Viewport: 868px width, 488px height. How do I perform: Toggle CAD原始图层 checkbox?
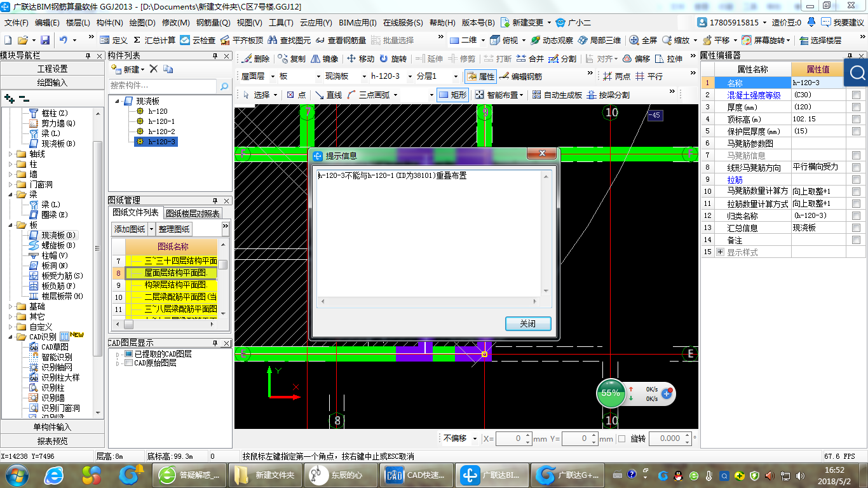pos(129,363)
